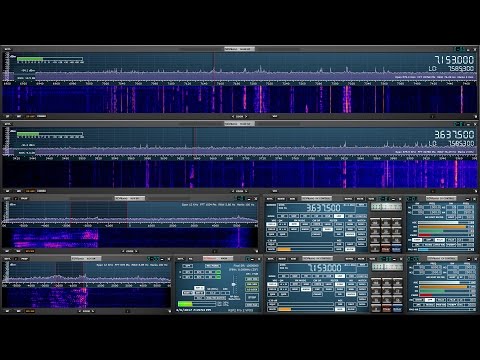Open SETT. in the 3.637.500 spectrum window

[x=7, y=124]
